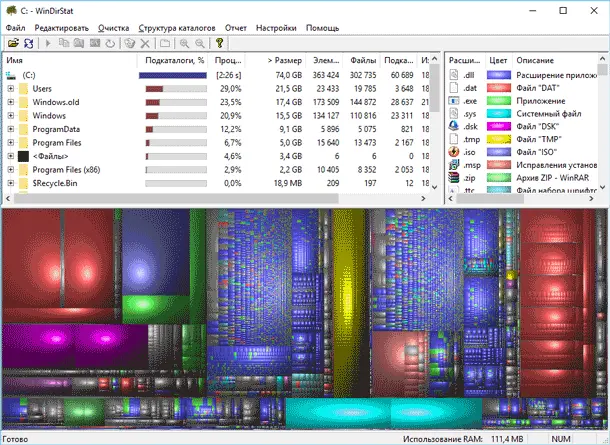Click the 74,0 GB size cell

click(x=289, y=75)
